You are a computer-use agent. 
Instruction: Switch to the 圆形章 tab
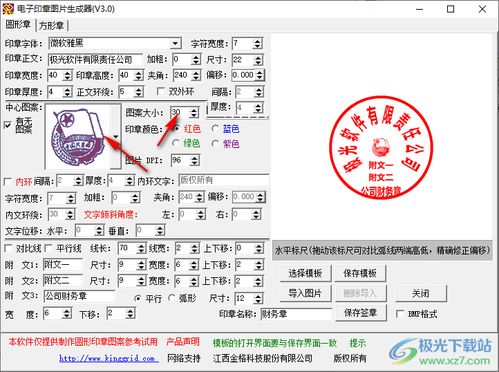click(18, 24)
